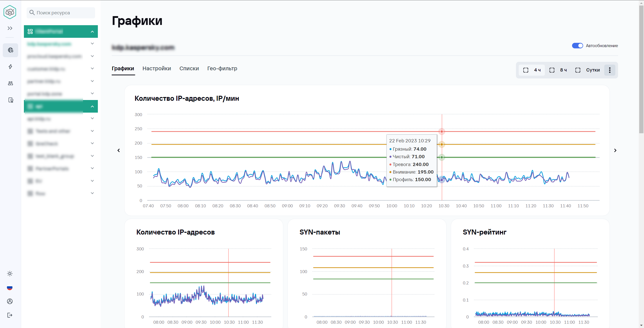This screenshot has height=328, width=644.
Task: Go to next chart with right arrow
Action: pos(615,150)
